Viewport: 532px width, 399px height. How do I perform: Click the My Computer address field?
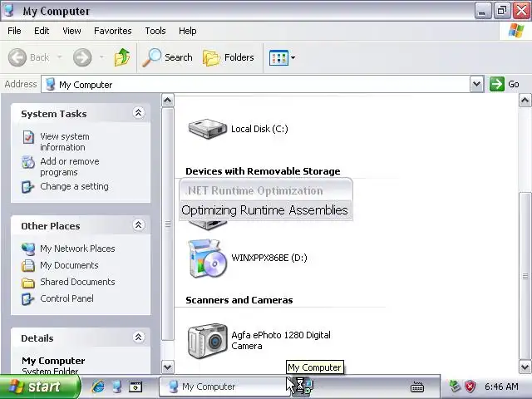click(256, 84)
